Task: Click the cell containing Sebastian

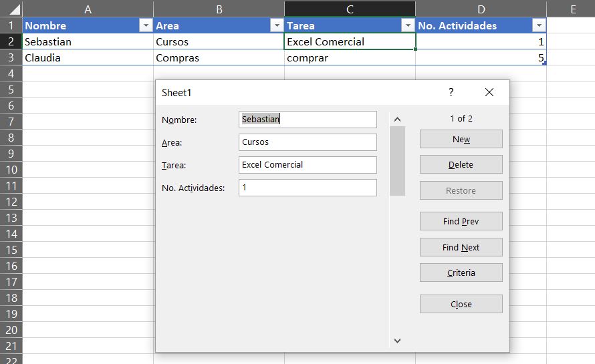Action: [88, 41]
